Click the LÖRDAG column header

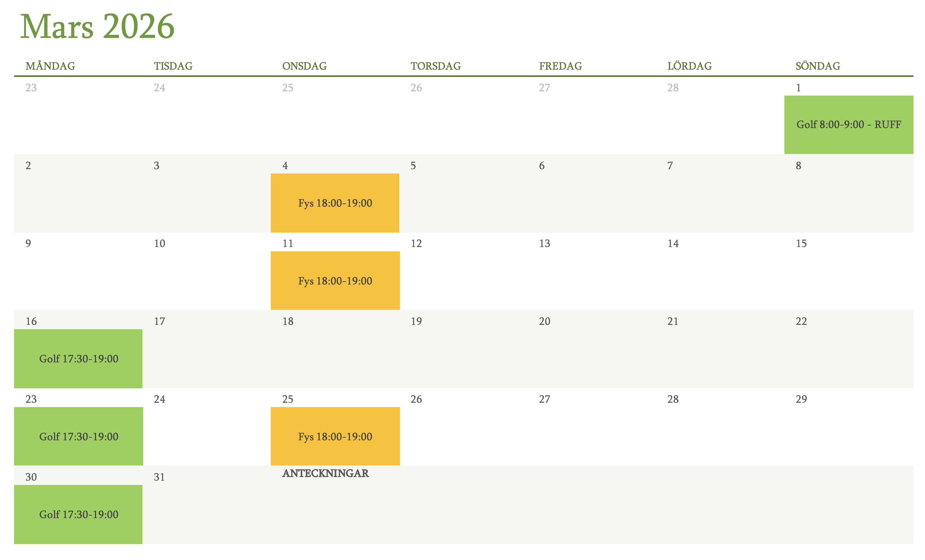tap(690, 66)
